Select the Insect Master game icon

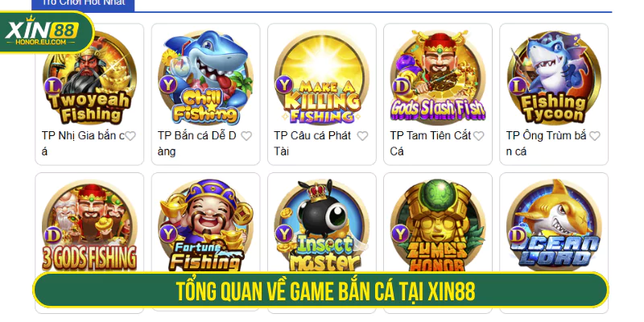(x=321, y=225)
